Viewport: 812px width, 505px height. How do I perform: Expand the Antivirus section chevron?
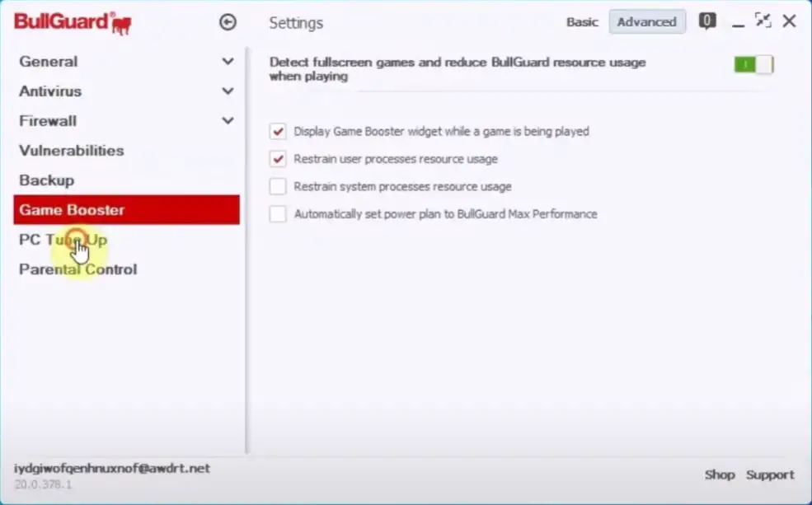coord(228,91)
